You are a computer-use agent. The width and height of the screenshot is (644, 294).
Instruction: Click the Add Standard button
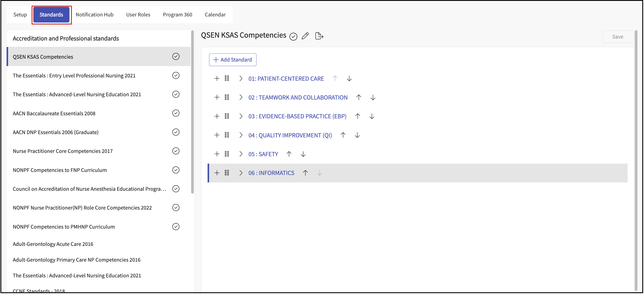tap(233, 60)
